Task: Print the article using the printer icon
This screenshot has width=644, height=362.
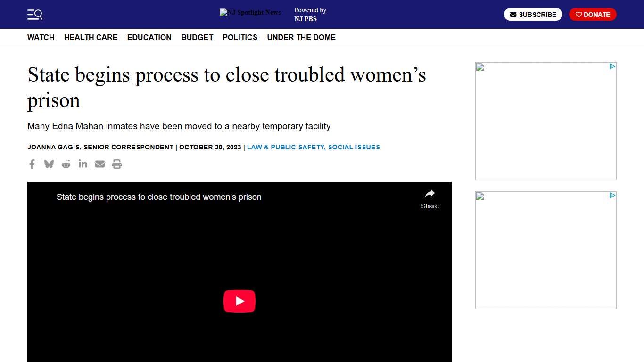Action: point(116,164)
